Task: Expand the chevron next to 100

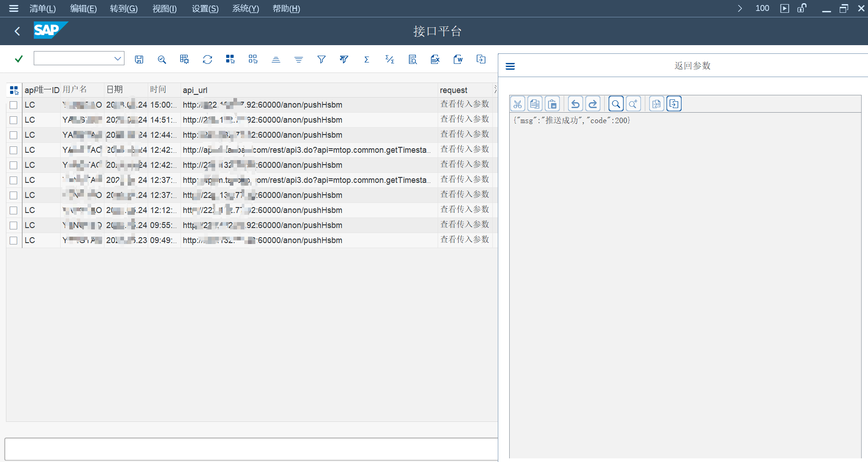Action: (x=739, y=8)
